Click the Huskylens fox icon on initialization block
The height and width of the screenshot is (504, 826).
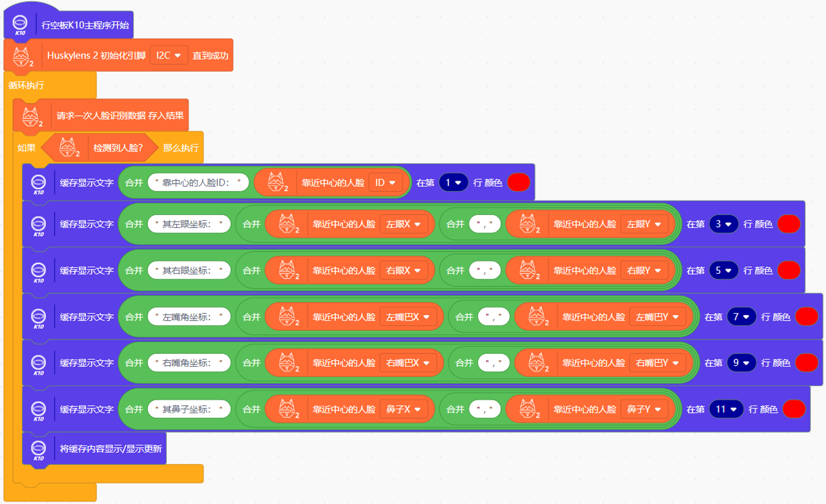pyautogui.click(x=22, y=56)
